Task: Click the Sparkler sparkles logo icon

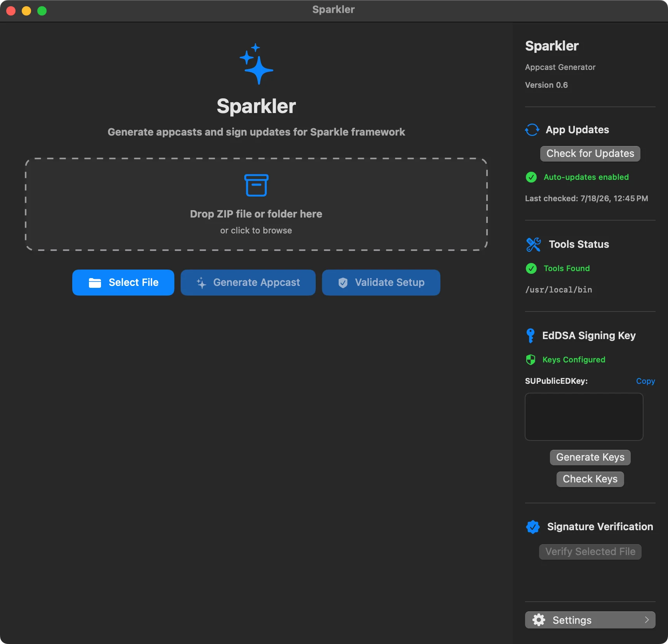Action: (256, 64)
